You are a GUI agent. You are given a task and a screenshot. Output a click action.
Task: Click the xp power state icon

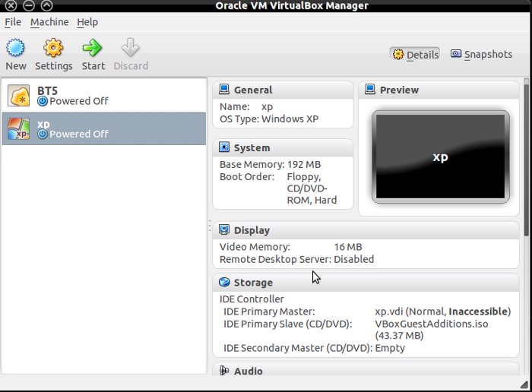(x=43, y=134)
